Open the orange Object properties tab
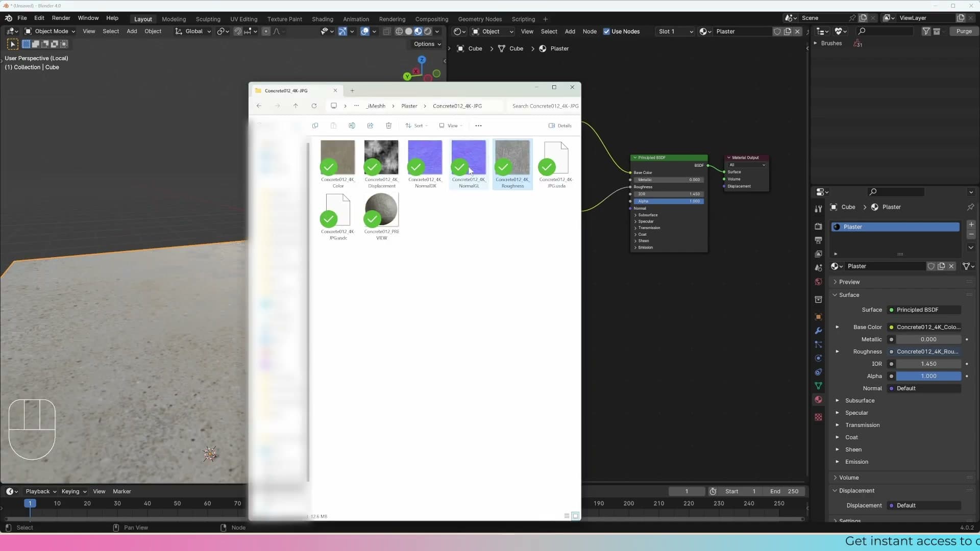This screenshot has height=551, width=980. point(818,317)
